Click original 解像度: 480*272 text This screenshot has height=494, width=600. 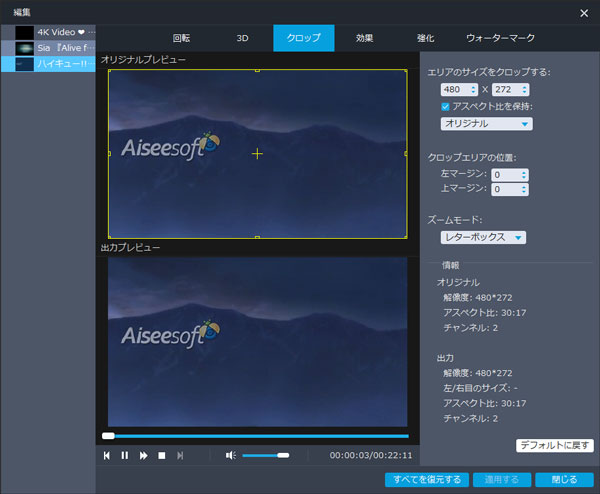(x=478, y=297)
